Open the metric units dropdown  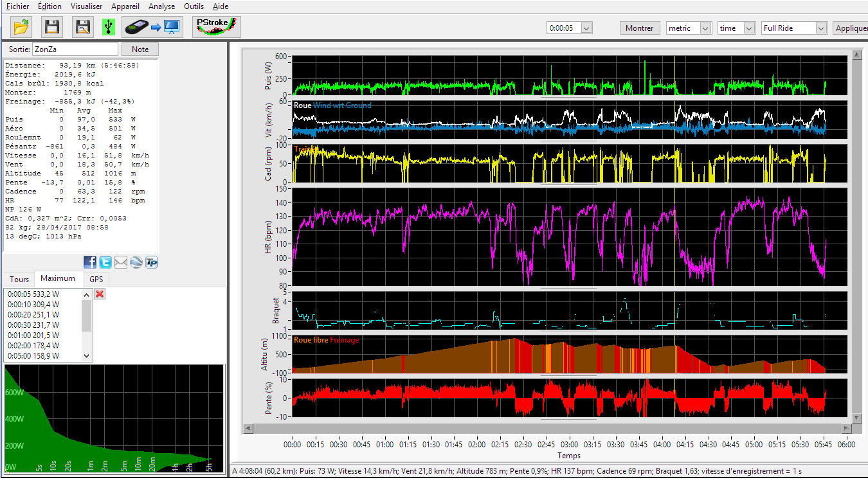705,28
